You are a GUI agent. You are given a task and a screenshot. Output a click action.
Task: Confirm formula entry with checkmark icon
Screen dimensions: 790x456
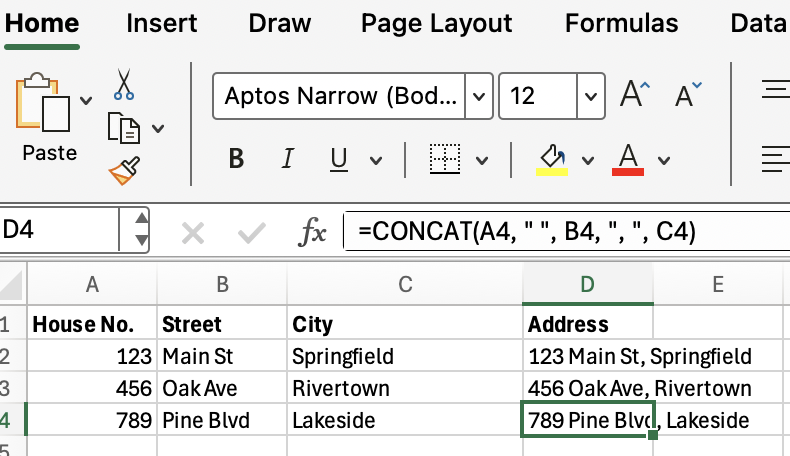(x=251, y=233)
